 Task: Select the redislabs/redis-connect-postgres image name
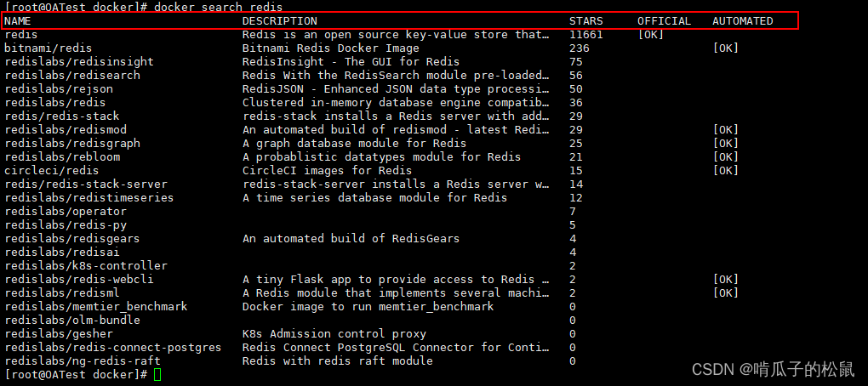113,347
